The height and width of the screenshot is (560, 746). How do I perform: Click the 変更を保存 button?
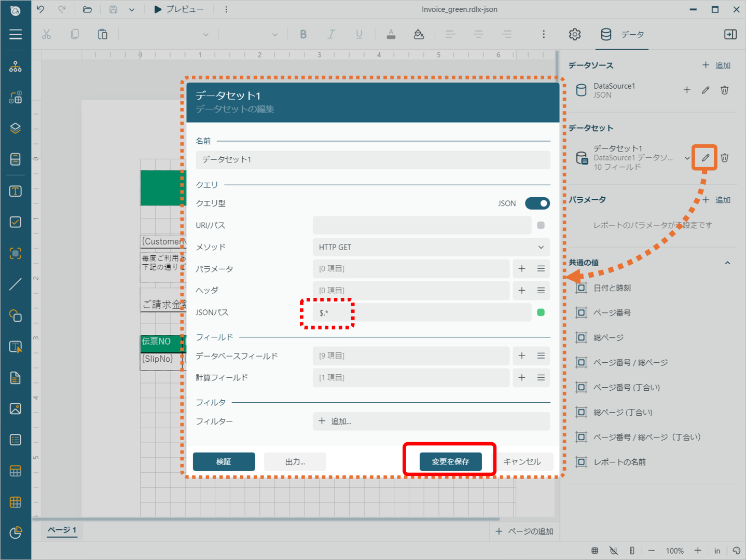pyautogui.click(x=450, y=461)
